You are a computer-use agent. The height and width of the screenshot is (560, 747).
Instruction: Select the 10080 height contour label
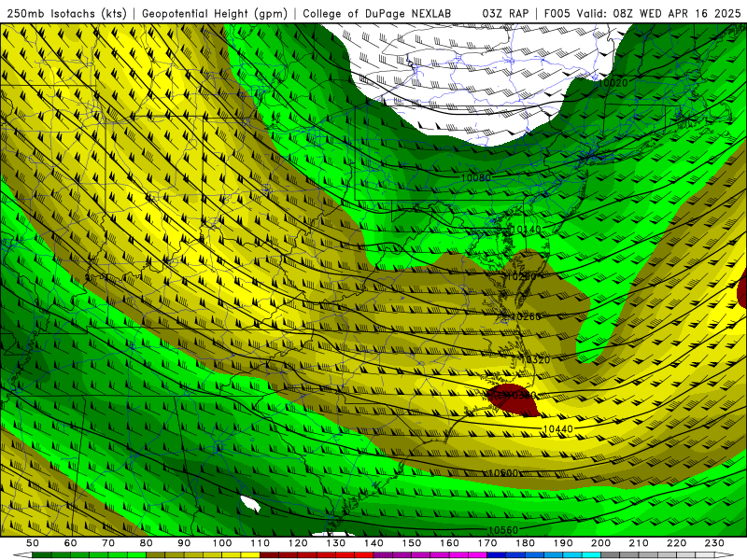pos(475,177)
